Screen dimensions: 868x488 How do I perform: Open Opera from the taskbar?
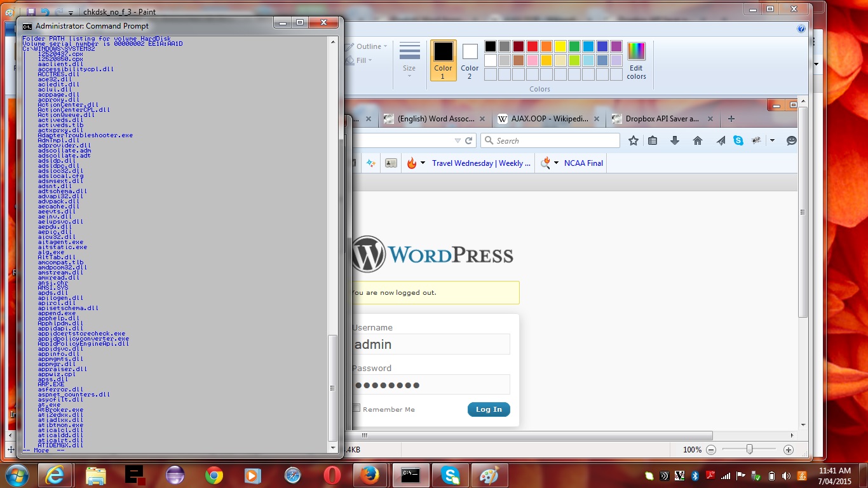332,475
